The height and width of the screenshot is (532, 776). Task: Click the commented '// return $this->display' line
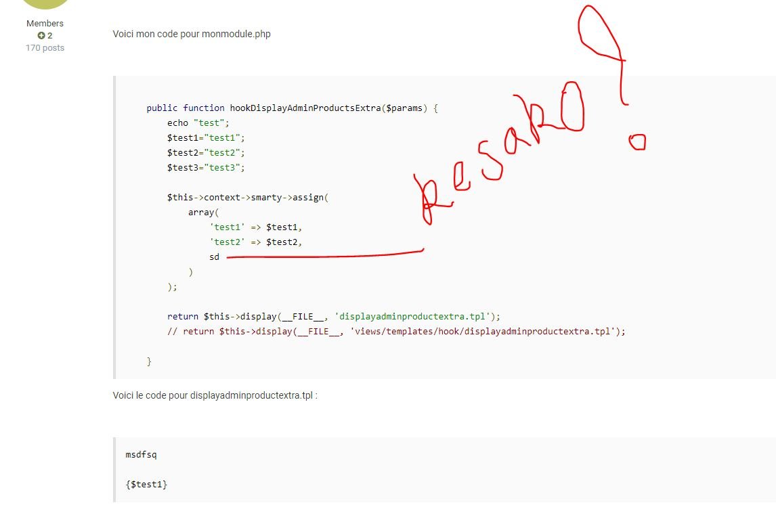(x=396, y=331)
